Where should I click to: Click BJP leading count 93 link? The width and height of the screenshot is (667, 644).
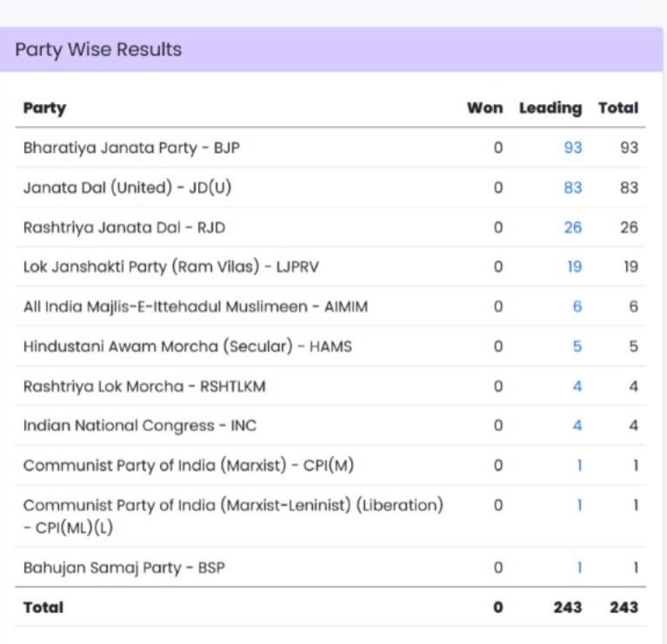[572, 148]
